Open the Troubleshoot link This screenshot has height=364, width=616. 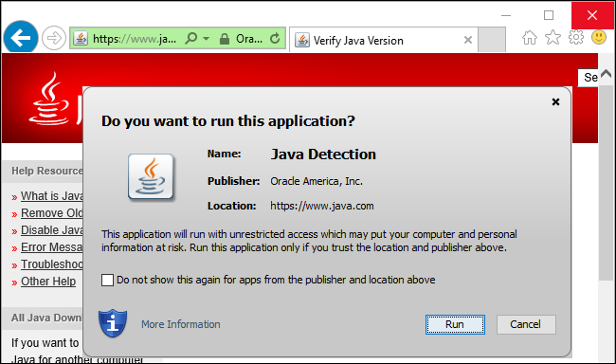click(x=52, y=264)
